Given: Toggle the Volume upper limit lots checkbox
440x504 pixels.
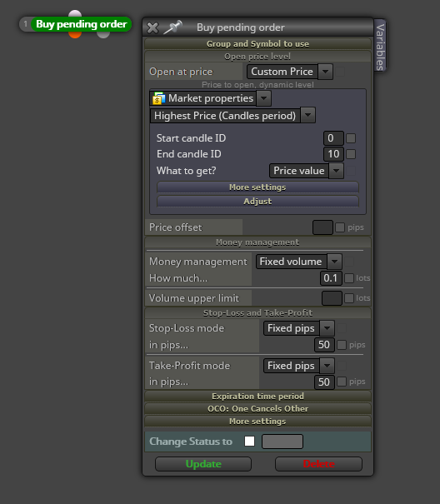Looking at the screenshot, I should [349, 298].
